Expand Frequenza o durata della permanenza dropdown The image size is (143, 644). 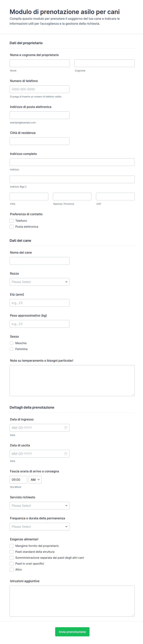click(x=39, y=527)
